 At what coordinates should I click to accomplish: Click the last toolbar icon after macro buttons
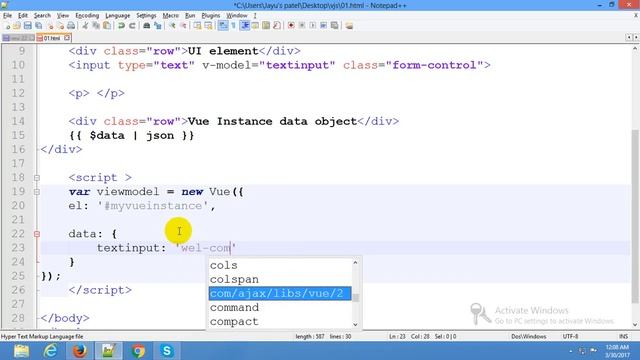[349, 26]
